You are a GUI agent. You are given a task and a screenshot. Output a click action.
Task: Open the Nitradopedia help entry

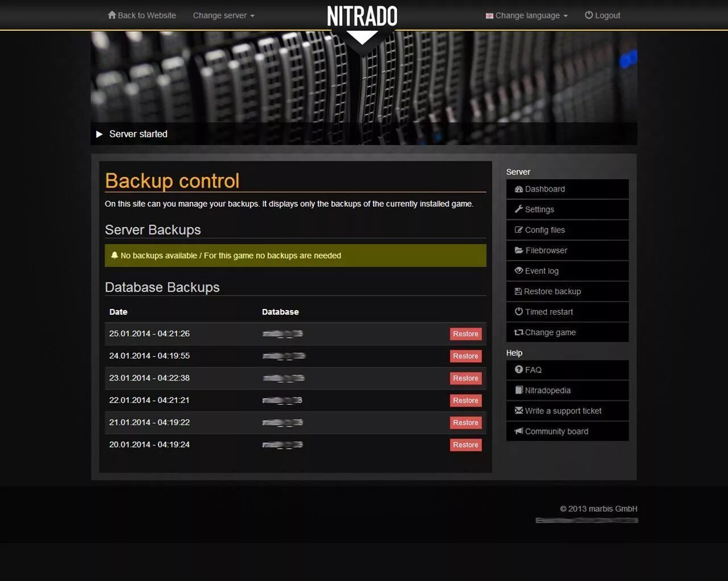567,390
